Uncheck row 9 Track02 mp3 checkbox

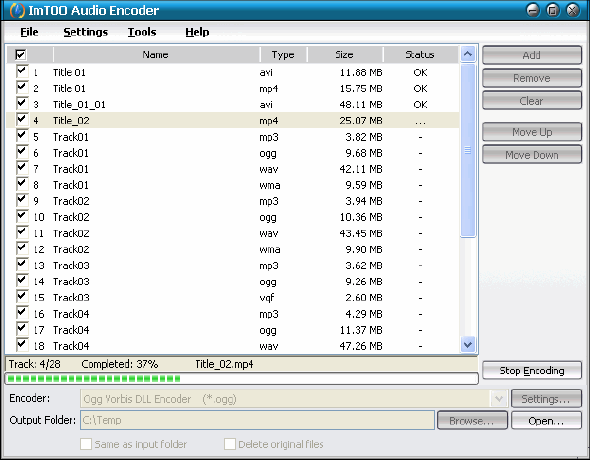click(22, 200)
